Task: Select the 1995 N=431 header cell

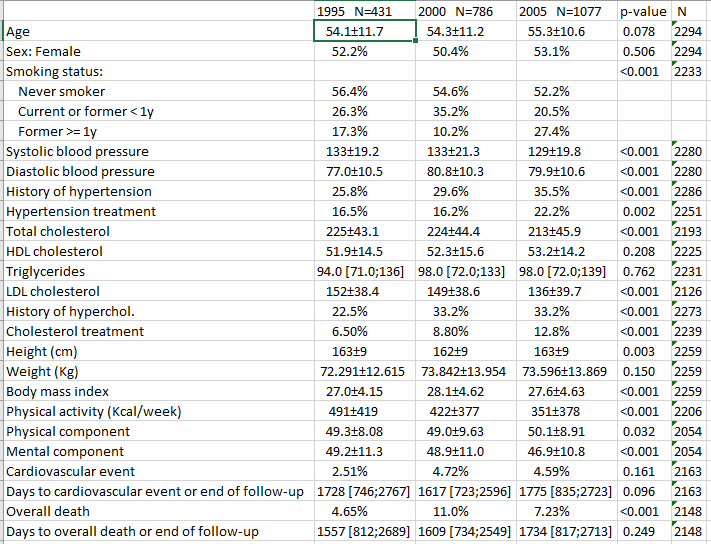Action: pos(365,11)
